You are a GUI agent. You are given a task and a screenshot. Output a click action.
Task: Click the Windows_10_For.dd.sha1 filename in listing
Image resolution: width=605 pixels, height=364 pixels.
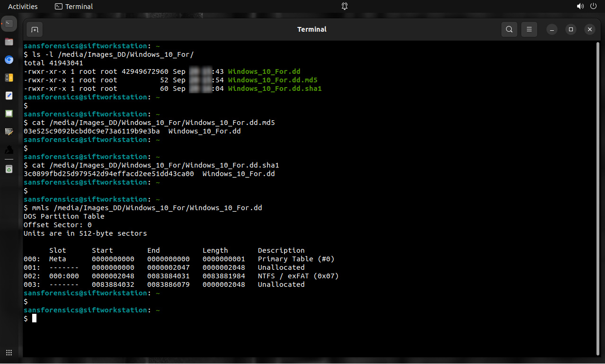point(275,89)
